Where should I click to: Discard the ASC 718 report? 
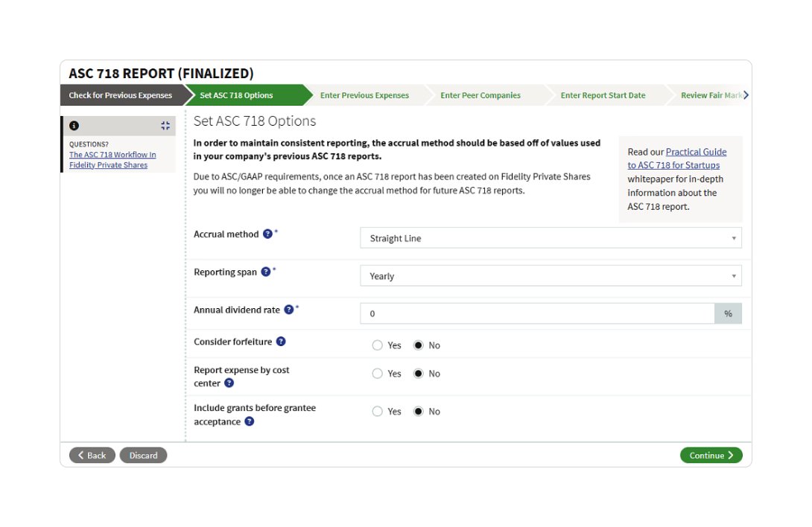[144, 456]
